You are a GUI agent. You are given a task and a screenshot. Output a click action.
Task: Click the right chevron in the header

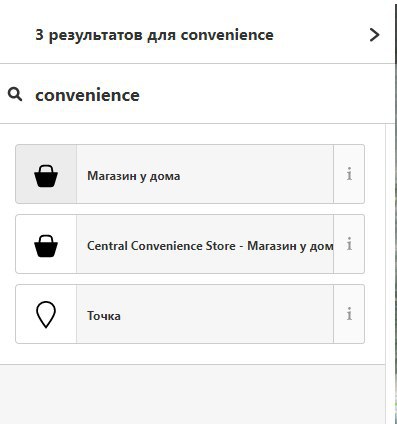[x=375, y=35]
